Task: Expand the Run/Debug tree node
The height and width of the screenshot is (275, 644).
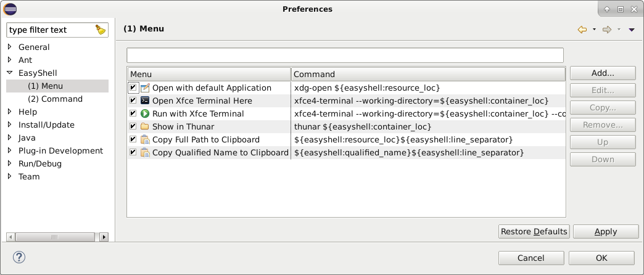Action: 10,163
